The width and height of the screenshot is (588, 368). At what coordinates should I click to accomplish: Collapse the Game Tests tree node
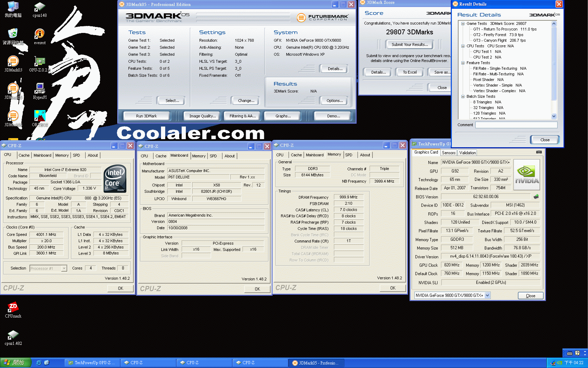coord(463,23)
